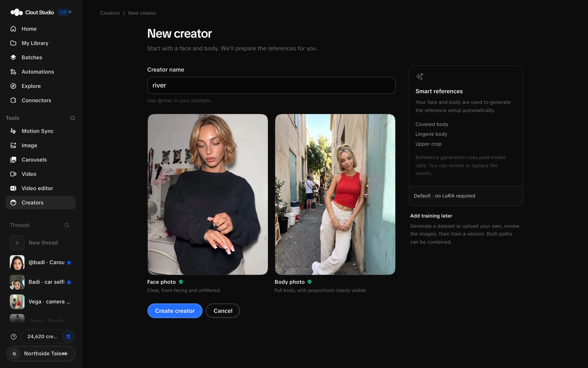Click the Clout Studio logo

pos(32,12)
